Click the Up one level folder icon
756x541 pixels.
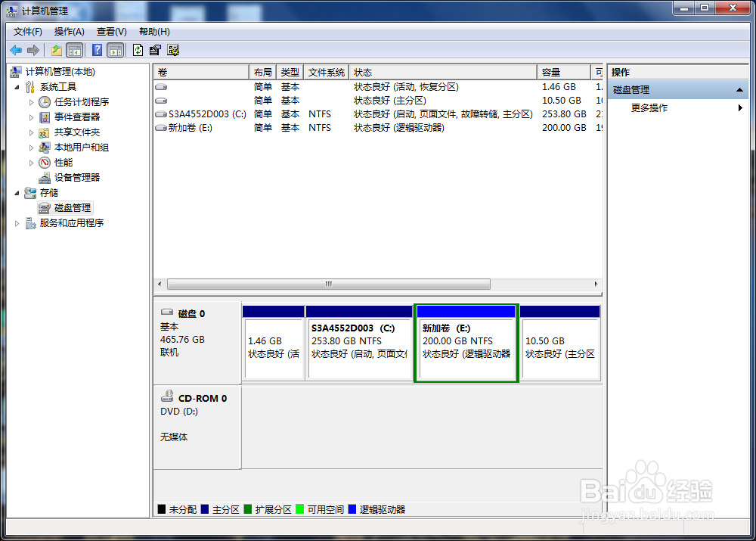57,50
